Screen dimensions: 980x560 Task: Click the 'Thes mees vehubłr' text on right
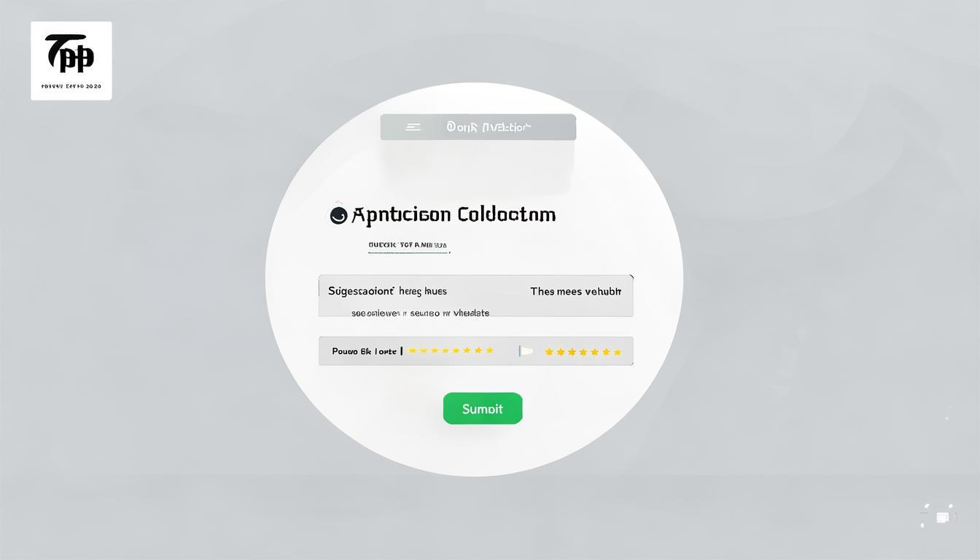point(575,291)
